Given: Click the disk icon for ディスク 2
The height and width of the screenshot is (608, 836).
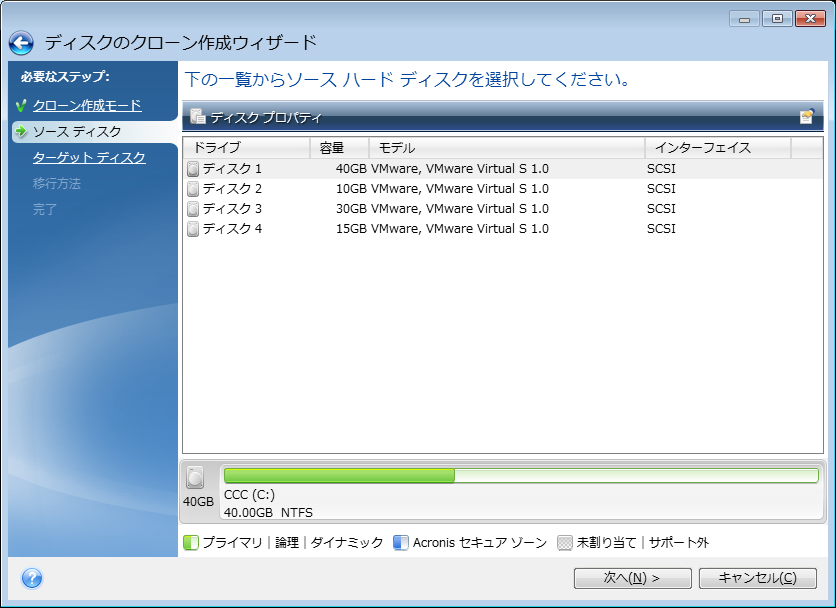Looking at the screenshot, I should pos(193,189).
